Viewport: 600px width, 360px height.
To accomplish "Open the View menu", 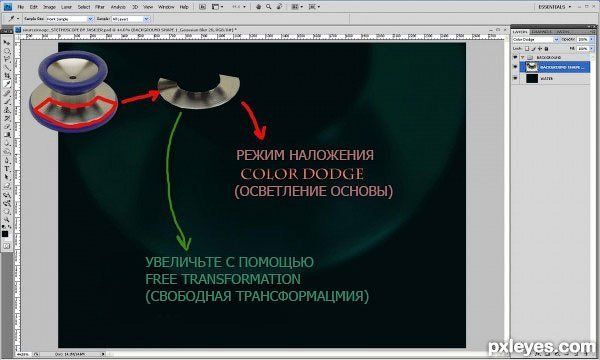I will (x=148, y=7).
